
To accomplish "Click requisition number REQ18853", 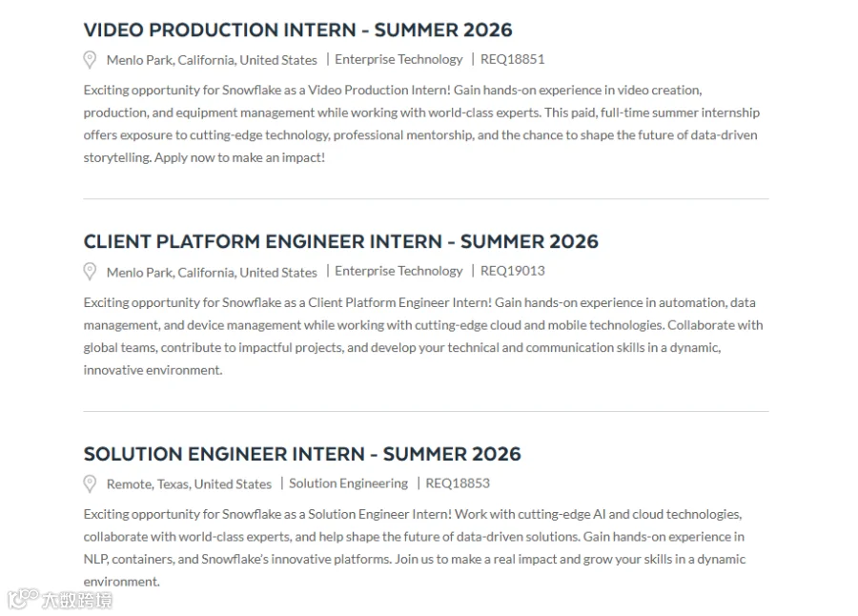I will [458, 483].
